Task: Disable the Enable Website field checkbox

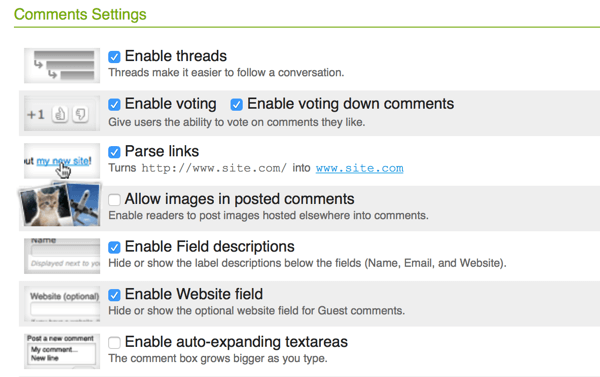Action: (x=114, y=295)
